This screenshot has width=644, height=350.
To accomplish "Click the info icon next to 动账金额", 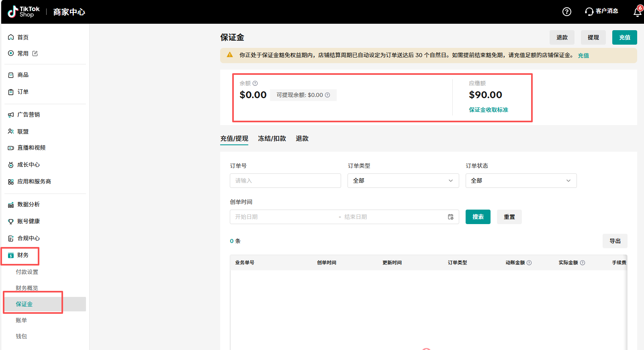I will point(529,263).
